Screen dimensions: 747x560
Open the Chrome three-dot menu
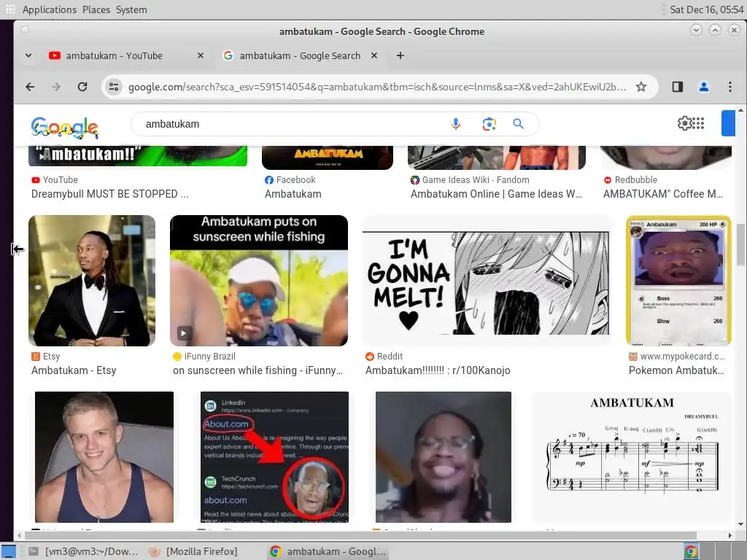[x=729, y=87]
